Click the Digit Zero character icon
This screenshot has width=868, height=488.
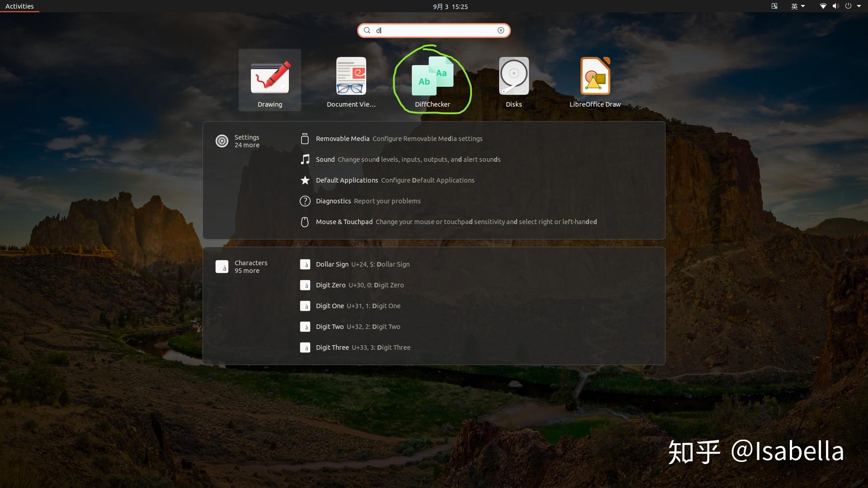tap(305, 285)
